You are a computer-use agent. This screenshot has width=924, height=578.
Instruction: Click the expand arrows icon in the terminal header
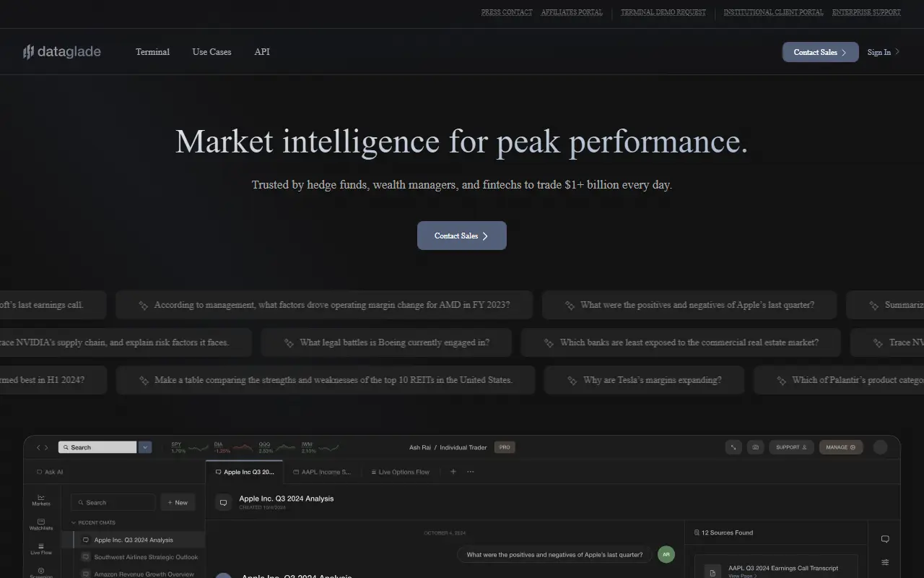pyautogui.click(x=733, y=447)
